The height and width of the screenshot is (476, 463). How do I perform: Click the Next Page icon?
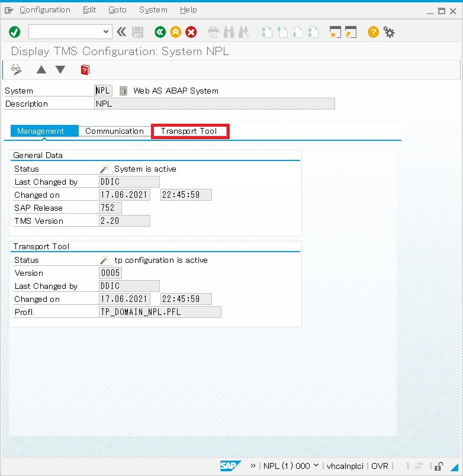[298, 32]
